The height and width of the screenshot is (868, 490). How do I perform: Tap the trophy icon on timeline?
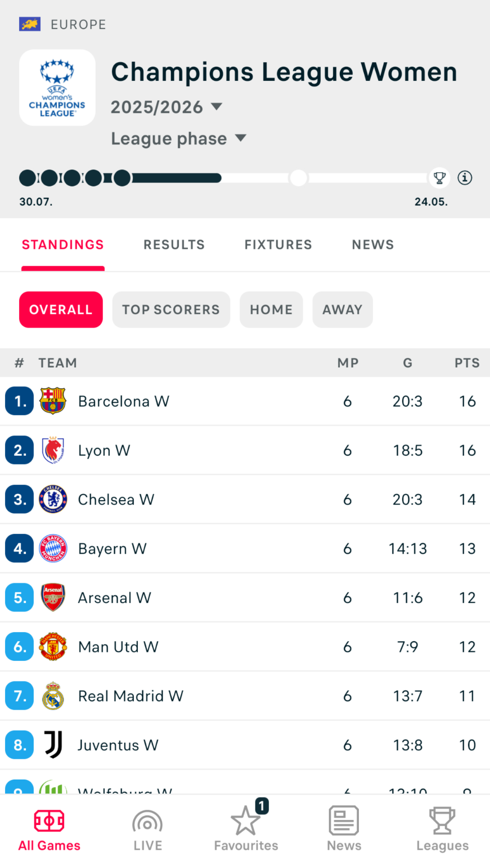pos(439,178)
